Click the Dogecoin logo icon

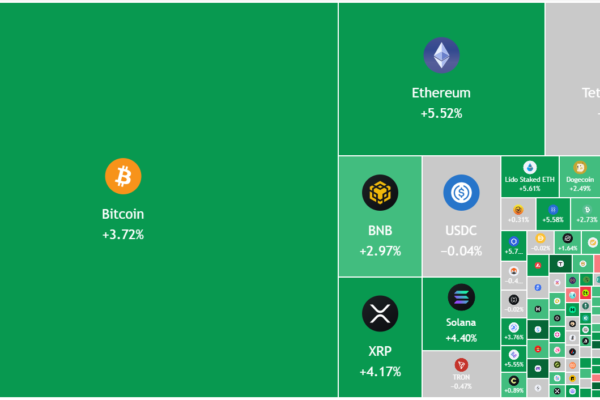click(579, 167)
